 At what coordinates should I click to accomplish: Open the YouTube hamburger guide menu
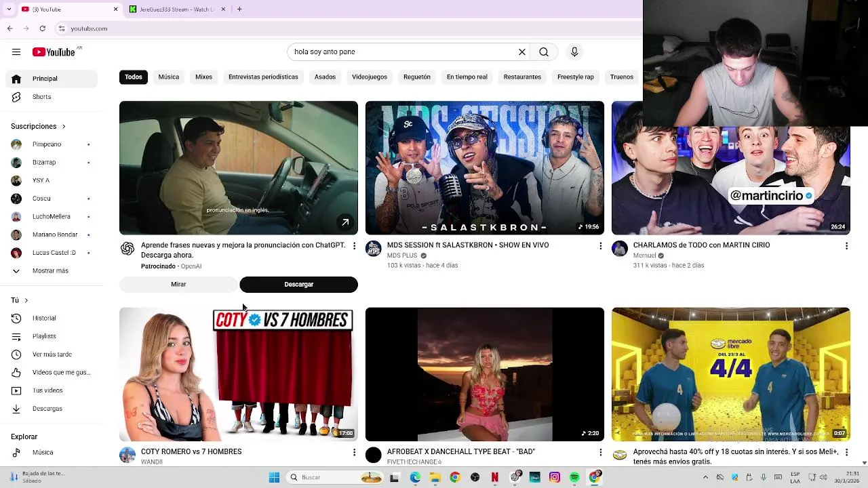tap(16, 52)
